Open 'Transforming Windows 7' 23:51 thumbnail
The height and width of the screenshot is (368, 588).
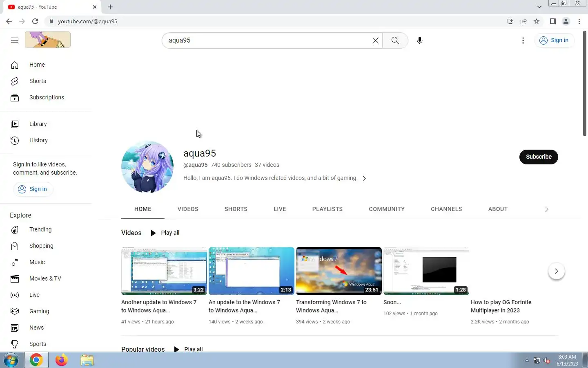tap(339, 271)
